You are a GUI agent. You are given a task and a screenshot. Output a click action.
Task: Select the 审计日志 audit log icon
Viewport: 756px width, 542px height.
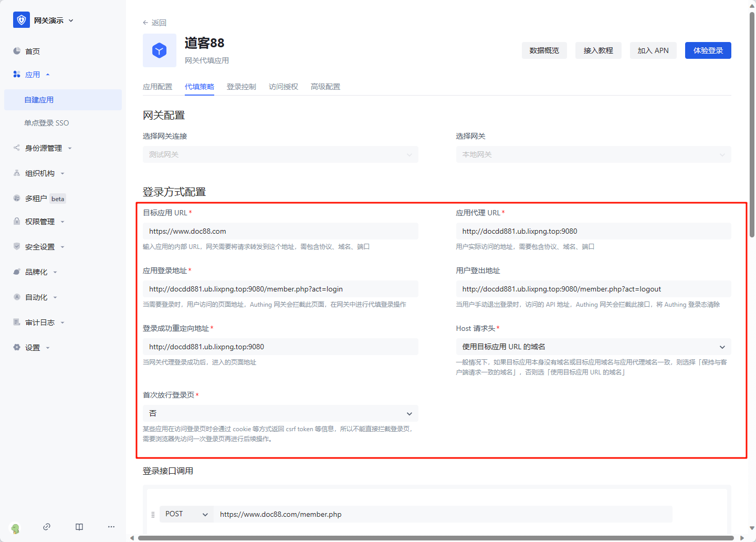click(x=16, y=322)
